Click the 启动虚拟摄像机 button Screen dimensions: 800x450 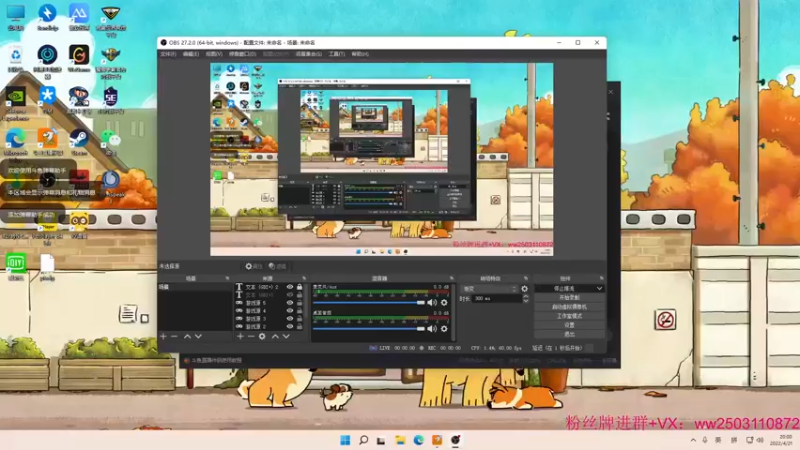click(x=569, y=307)
